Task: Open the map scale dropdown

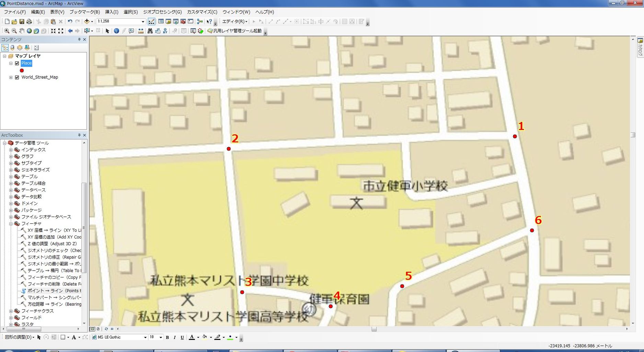Action: click(143, 21)
